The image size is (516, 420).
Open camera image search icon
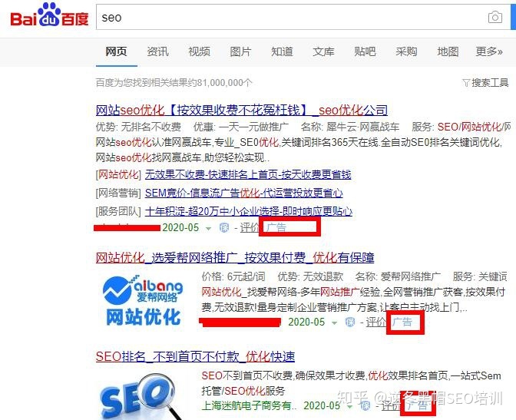point(495,17)
